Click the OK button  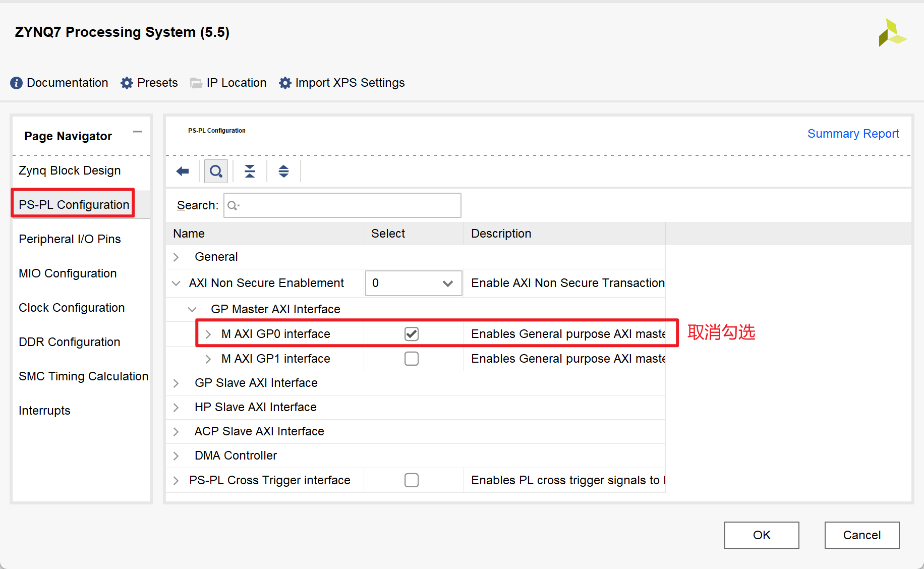[762, 535]
